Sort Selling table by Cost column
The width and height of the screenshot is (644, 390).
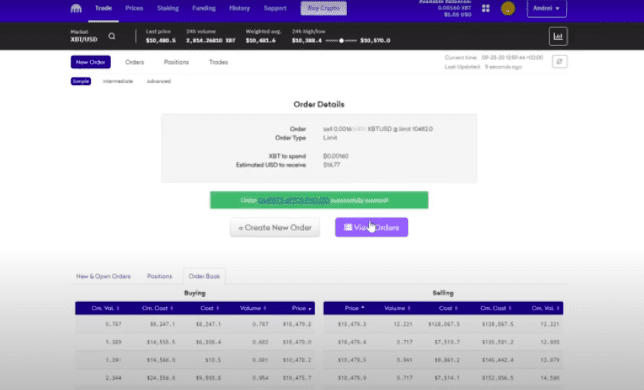(448, 308)
